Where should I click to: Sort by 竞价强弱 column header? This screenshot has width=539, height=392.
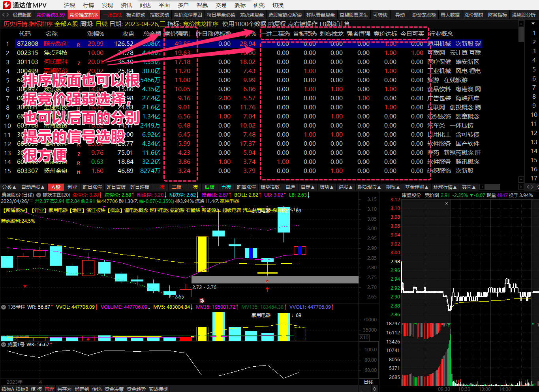pyautogui.click(x=177, y=34)
